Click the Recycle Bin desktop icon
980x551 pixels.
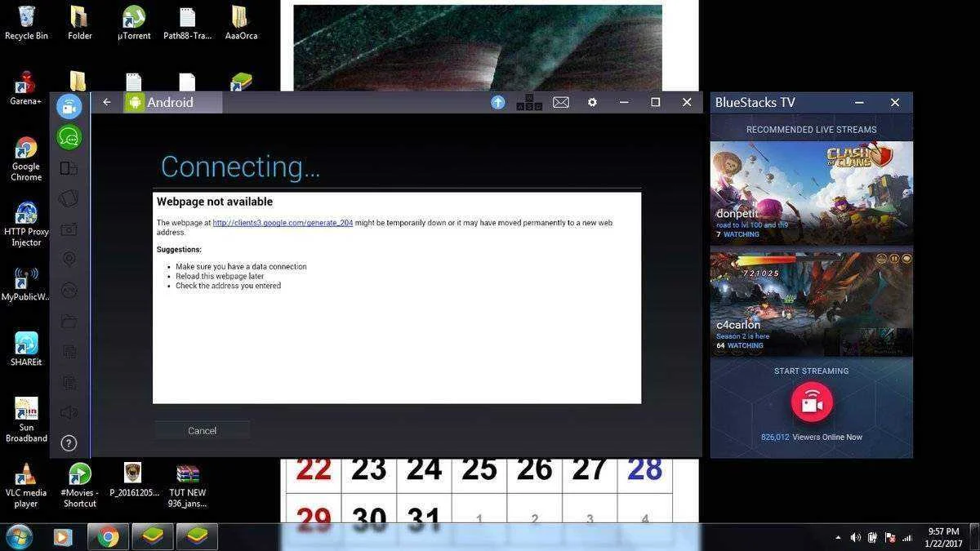coord(26,23)
